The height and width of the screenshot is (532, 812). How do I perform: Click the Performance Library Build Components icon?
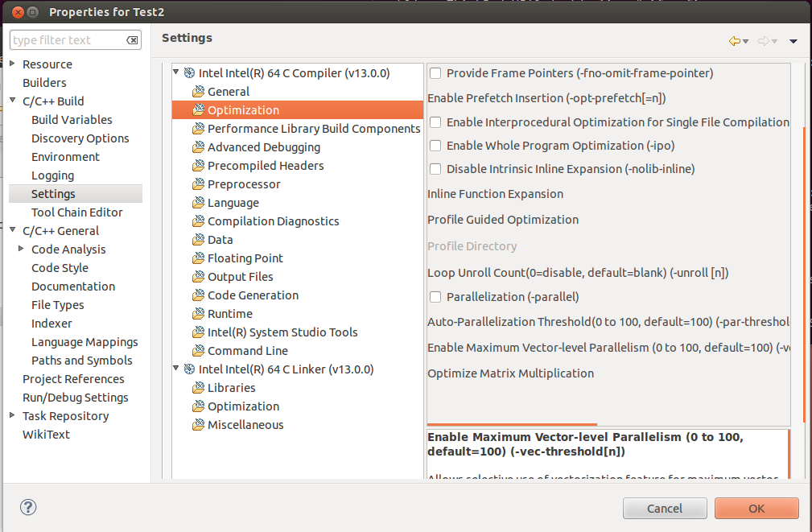pyautogui.click(x=198, y=129)
